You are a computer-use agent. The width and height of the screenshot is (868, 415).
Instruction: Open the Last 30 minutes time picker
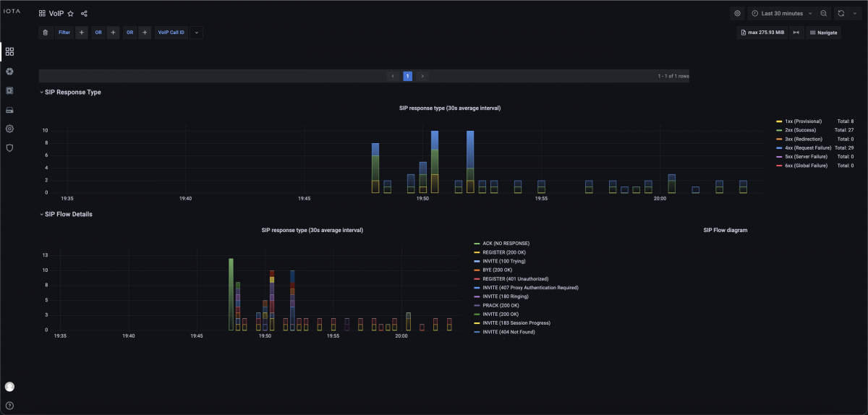781,13
